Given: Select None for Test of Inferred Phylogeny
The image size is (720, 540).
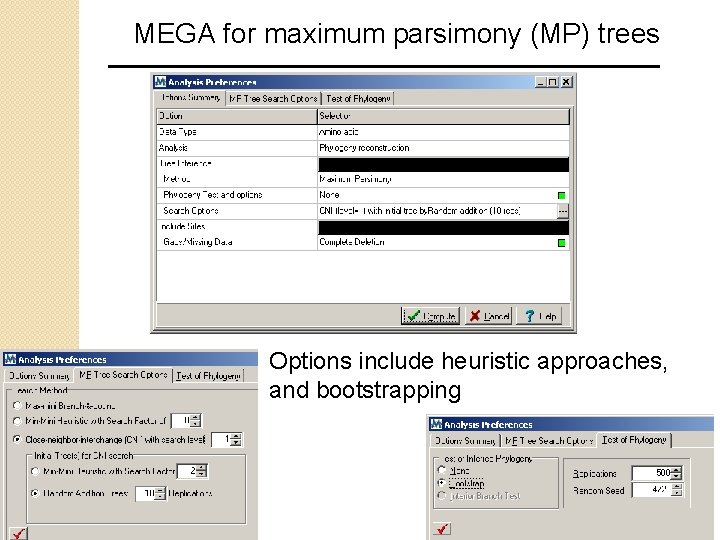Looking at the screenshot, I should pos(442,470).
